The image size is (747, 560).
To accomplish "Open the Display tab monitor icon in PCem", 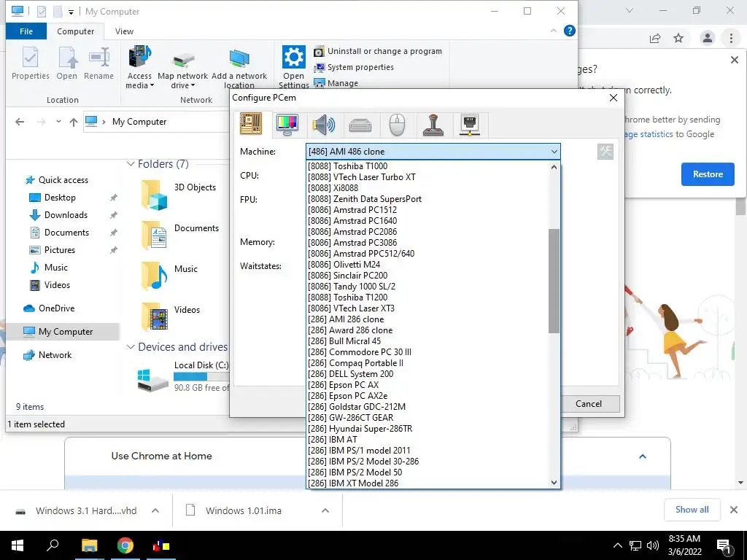I will (x=287, y=124).
